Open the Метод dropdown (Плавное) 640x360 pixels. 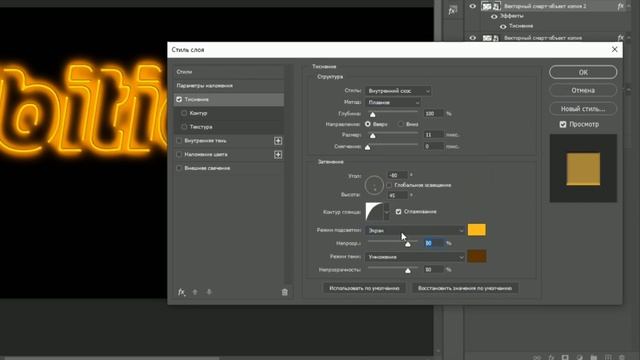[393, 102]
